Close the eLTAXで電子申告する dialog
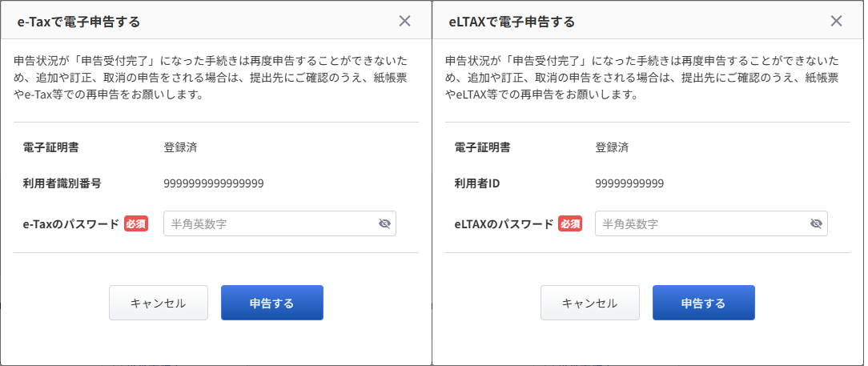 coord(837,21)
